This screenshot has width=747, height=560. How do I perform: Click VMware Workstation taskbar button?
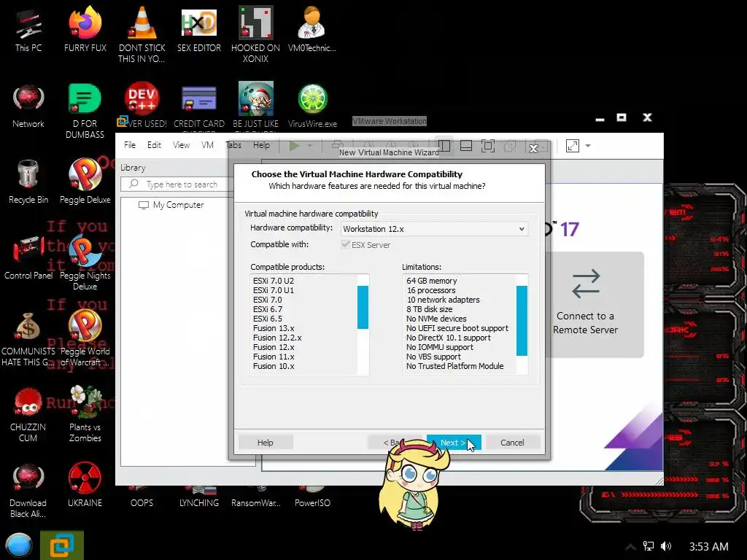tap(62, 545)
